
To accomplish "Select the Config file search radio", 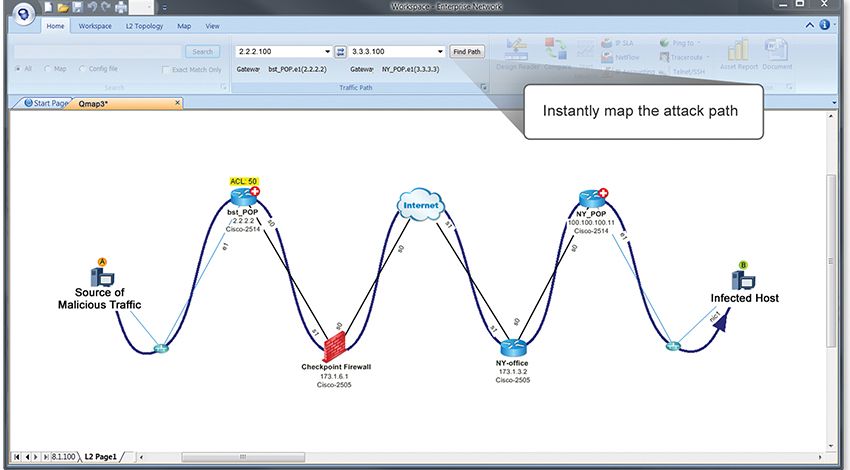I will click(x=82, y=69).
